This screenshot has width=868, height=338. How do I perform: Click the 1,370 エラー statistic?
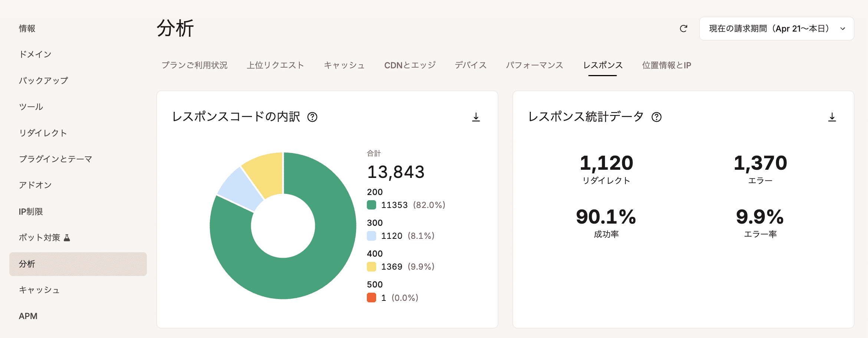click(760, 169)
